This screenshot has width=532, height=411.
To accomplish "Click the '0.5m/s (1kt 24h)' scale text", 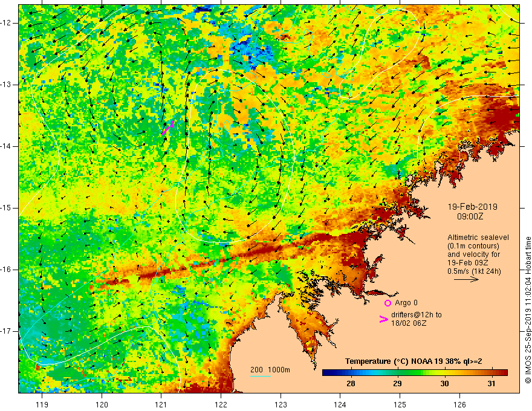I will click(x=474, y=271).
